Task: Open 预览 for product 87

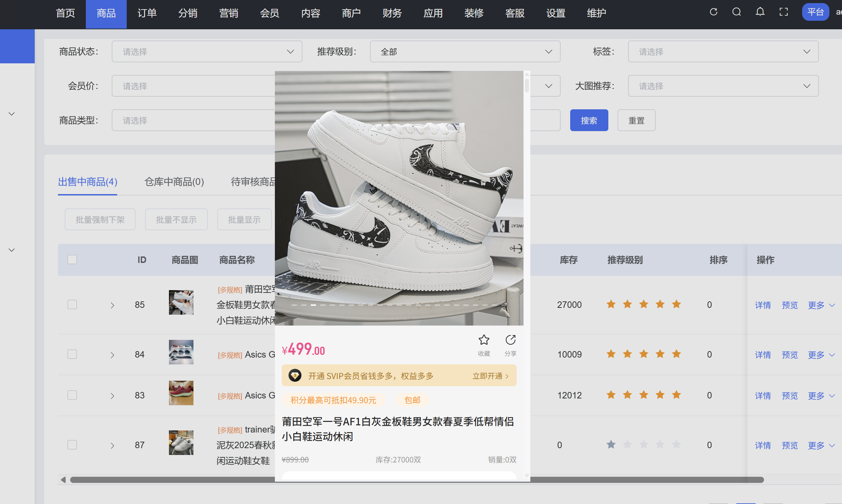Action: pos(790,445)
